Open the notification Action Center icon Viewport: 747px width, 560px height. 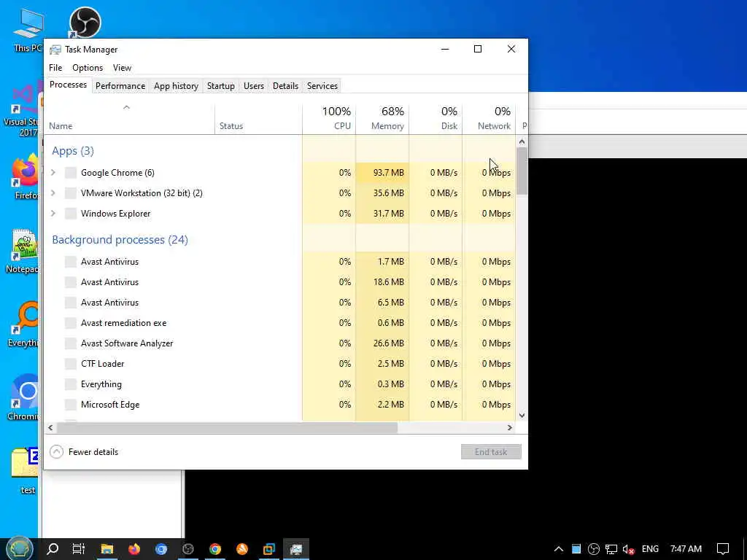click(723, 549)
